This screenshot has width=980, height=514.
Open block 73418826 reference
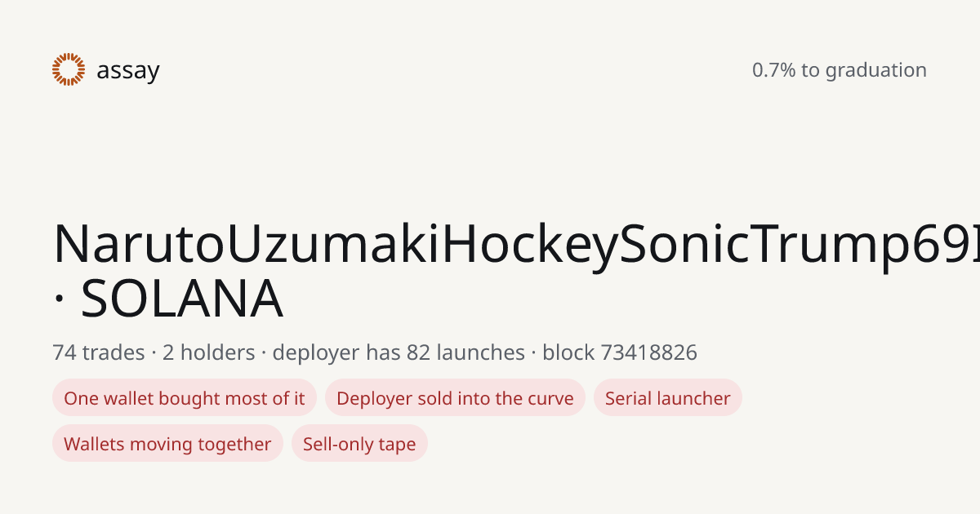click(620, 352)
